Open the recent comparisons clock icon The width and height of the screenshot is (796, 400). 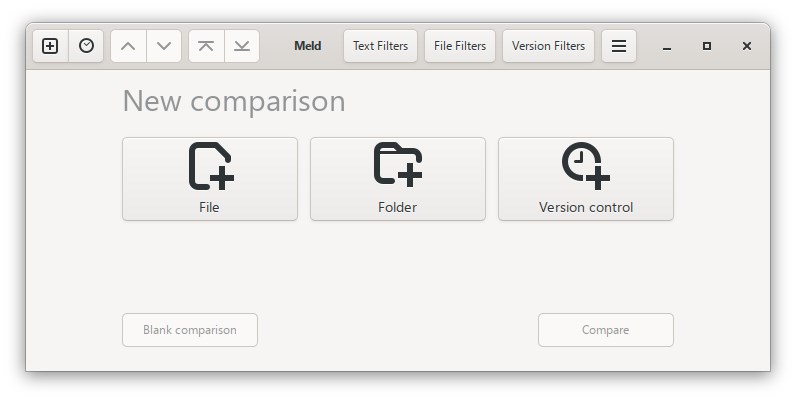(86, 46)
